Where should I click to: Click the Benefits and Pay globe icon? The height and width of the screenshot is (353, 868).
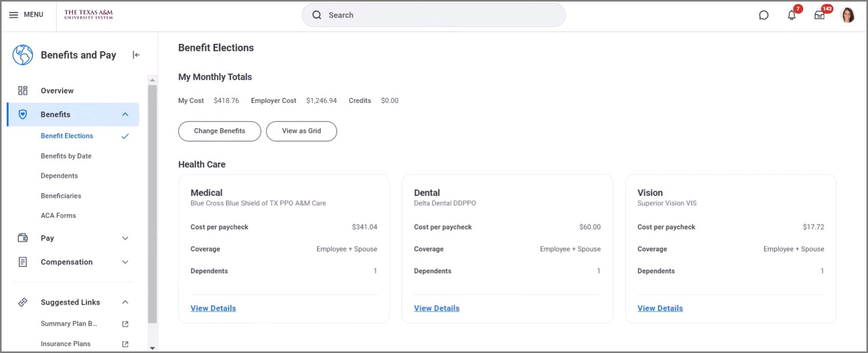[23, 55]
